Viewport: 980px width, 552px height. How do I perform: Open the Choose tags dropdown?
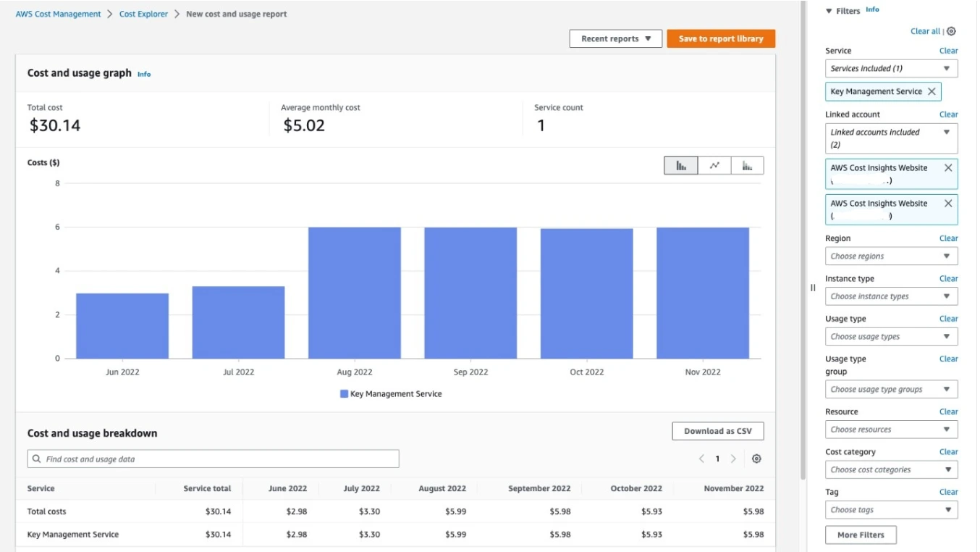(x=891, y=509)
